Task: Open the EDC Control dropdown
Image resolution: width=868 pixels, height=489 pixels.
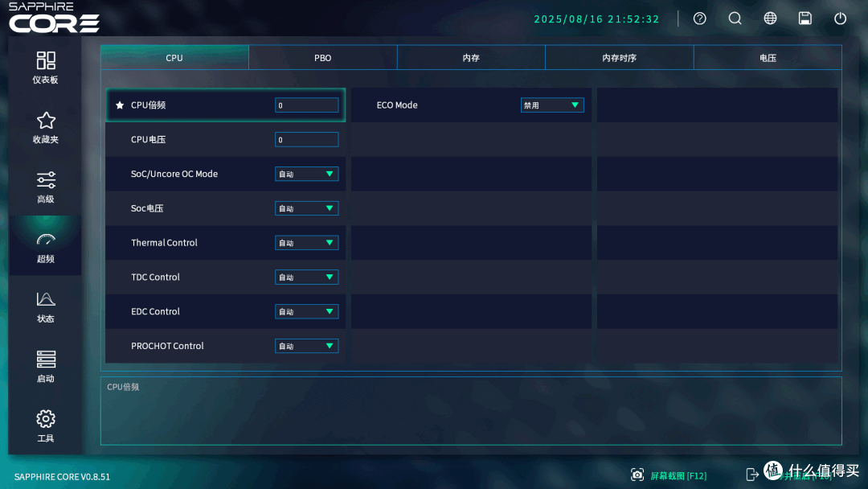Action: click(307, 311)
